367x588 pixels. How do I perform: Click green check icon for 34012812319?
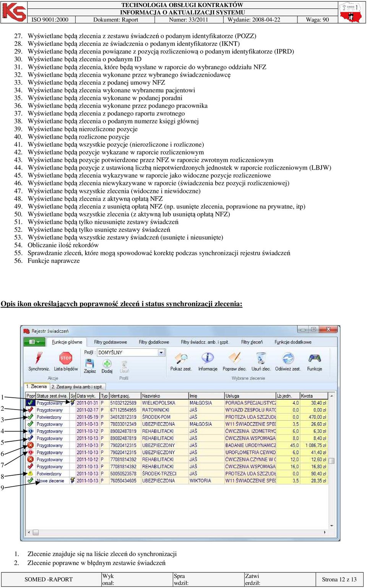pos(30,417)
